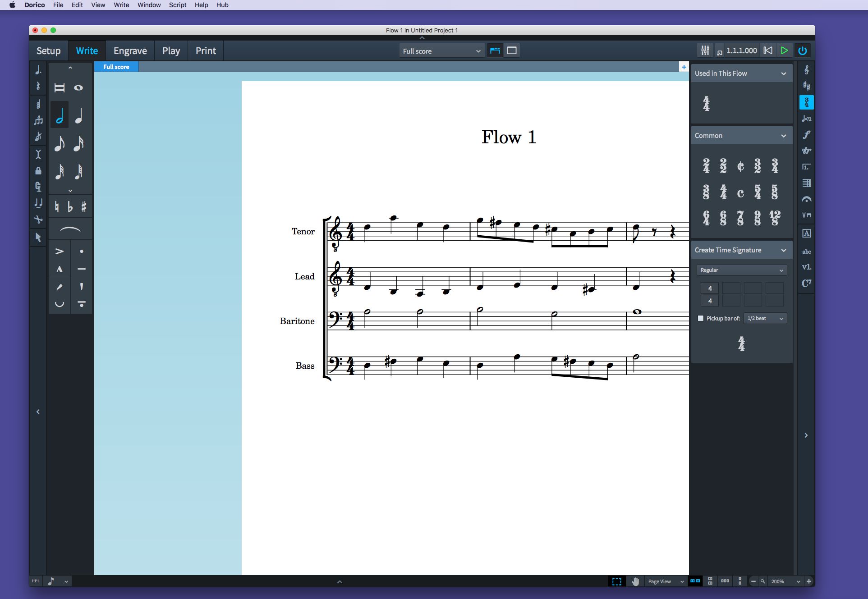
Task: Click the slur/tie tool in toolbar
Action: [x=70, y=229]
